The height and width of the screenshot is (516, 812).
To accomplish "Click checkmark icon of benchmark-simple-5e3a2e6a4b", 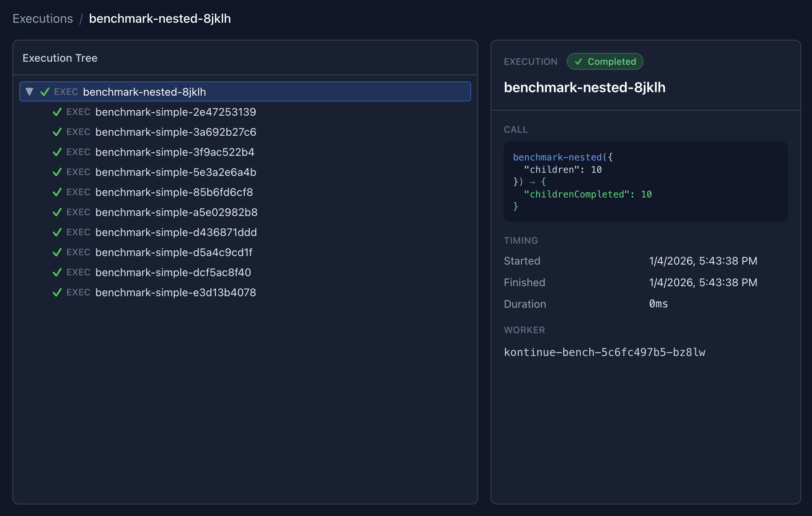I will click(57, 172).
